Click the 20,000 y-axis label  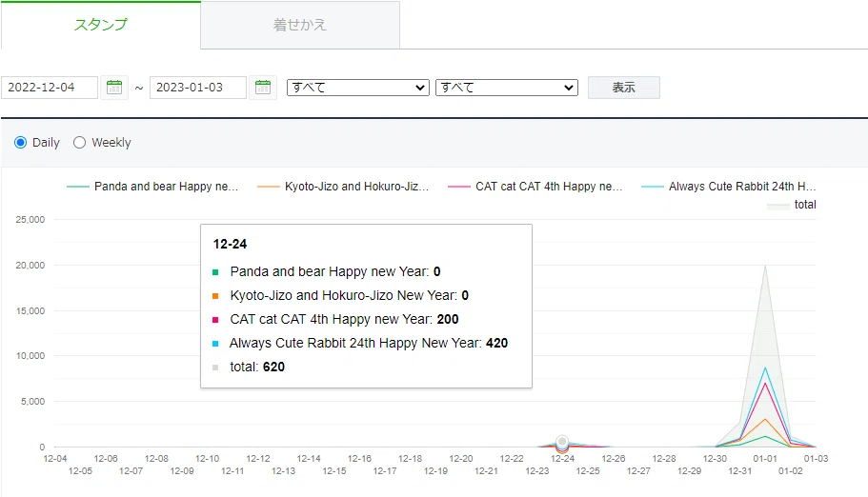click(30, 265)
